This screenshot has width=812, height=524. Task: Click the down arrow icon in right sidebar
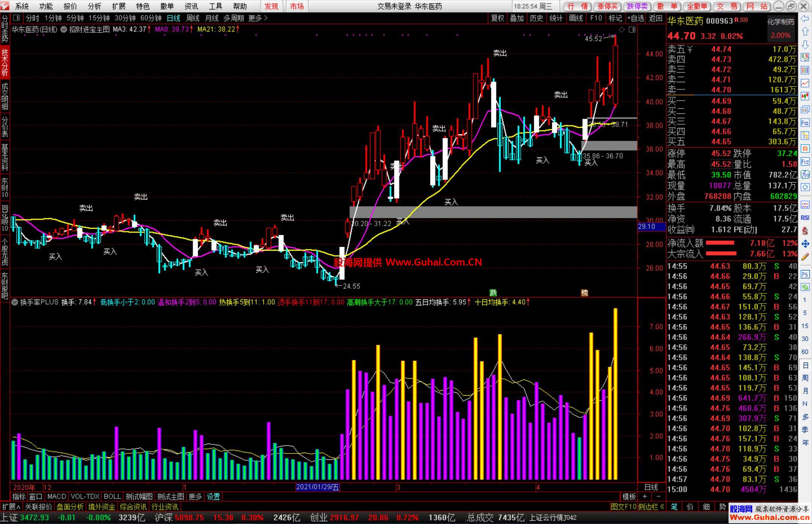pos(805,44)
